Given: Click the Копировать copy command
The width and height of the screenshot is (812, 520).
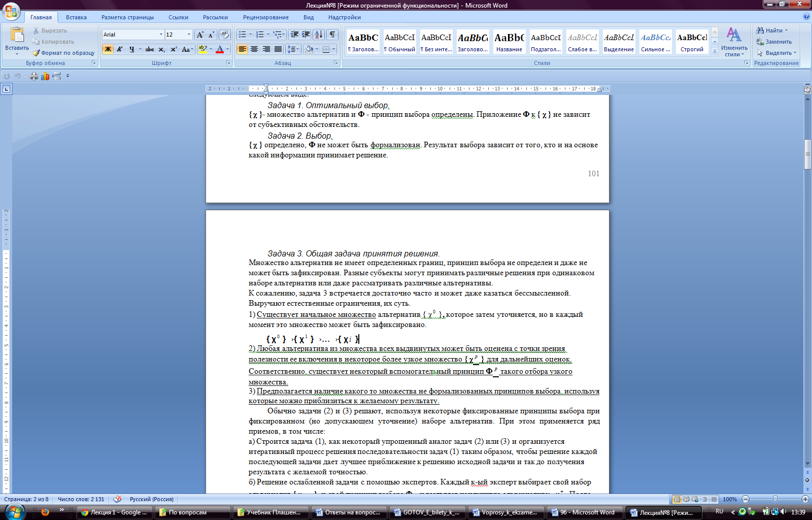Looking at the screenshot, I should [53, 42].
